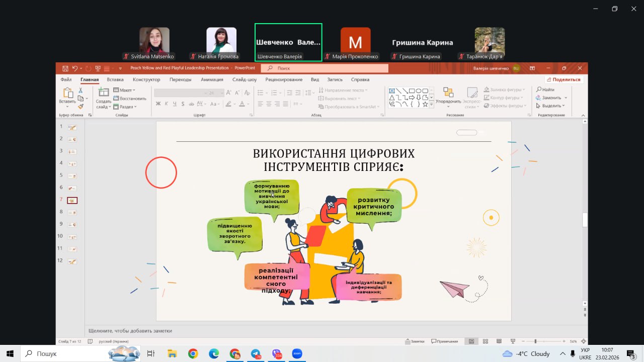Image resolution: width=644 pixels, height=362 pixels.
Task: Start slideshow from status bar icon
Action: [x=512, y=341]
